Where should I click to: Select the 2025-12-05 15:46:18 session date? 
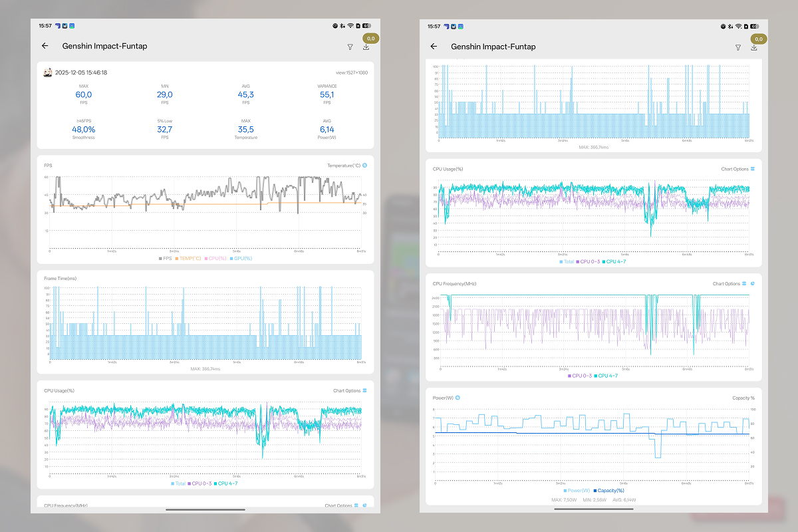click(81, 72)
